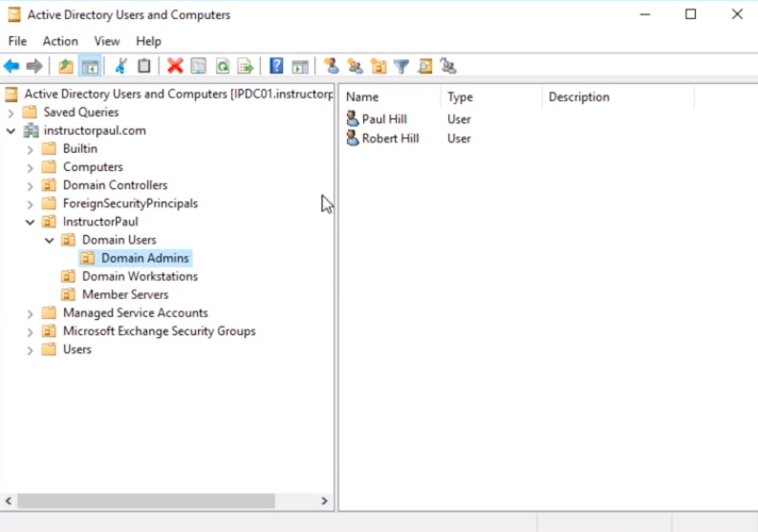
Task: Click the Back arrow in toolbar
Action: click(x=11, y=66)
